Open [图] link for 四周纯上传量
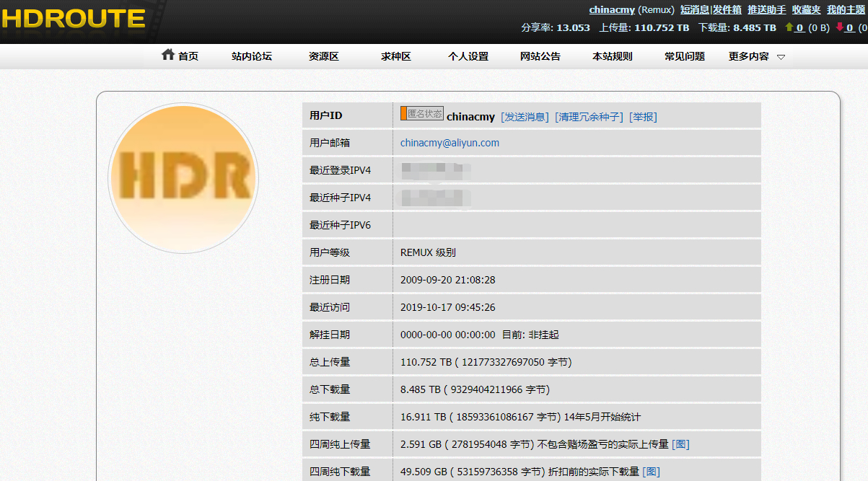Image resolution: width=868 pixels, height=481 pixels. [680, 444]
